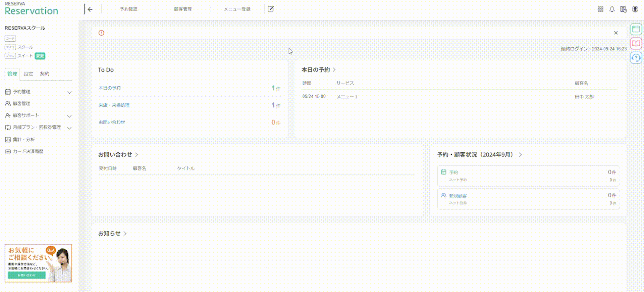Image resolution: width=644 pixels, height=292 pixels.
Task: Click the 顧客名 header in inquiries table
Action: pyautogui.click(x=140, y=168)
